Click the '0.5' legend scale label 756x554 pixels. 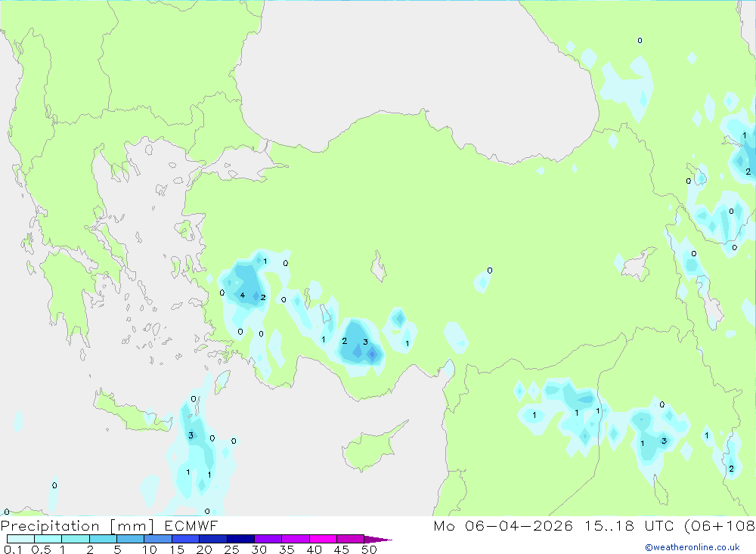click(x=41, y=549)
